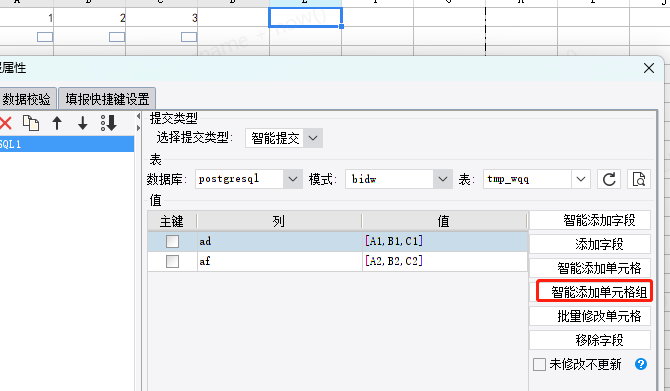Click the 移除字段 button
This screenshot has width=670, height=391.
pos(590,340)
